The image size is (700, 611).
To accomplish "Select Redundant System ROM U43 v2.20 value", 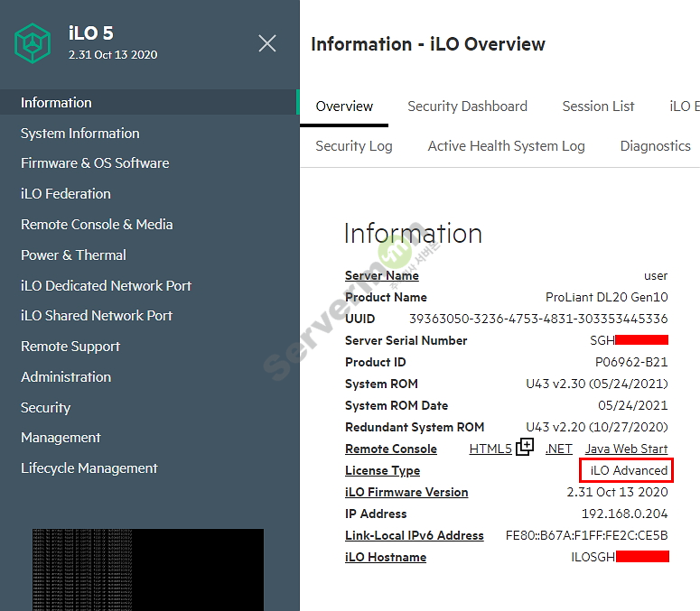I will 597,427.
